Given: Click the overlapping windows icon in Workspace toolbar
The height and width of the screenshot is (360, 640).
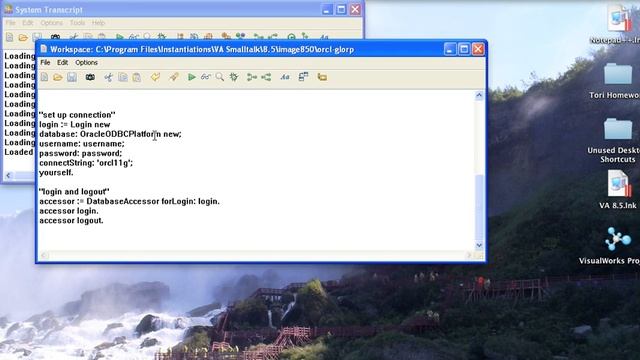Looking at the screenshot, I should (303, 77).
